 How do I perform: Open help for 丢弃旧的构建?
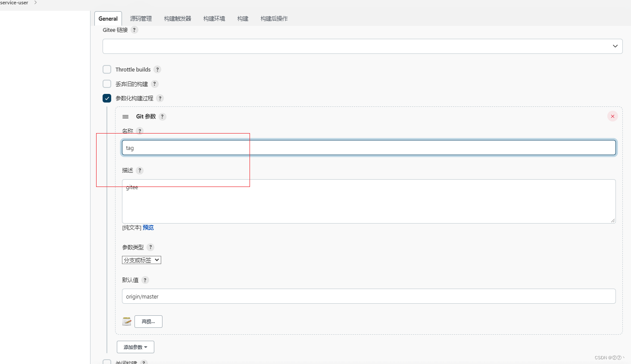[x=155, y=84]
